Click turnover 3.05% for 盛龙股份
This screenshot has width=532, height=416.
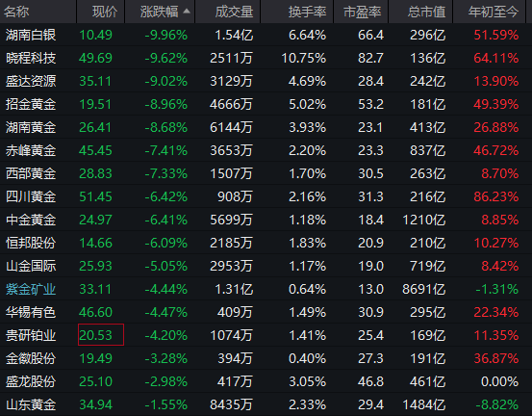click(x=308, y=381)
